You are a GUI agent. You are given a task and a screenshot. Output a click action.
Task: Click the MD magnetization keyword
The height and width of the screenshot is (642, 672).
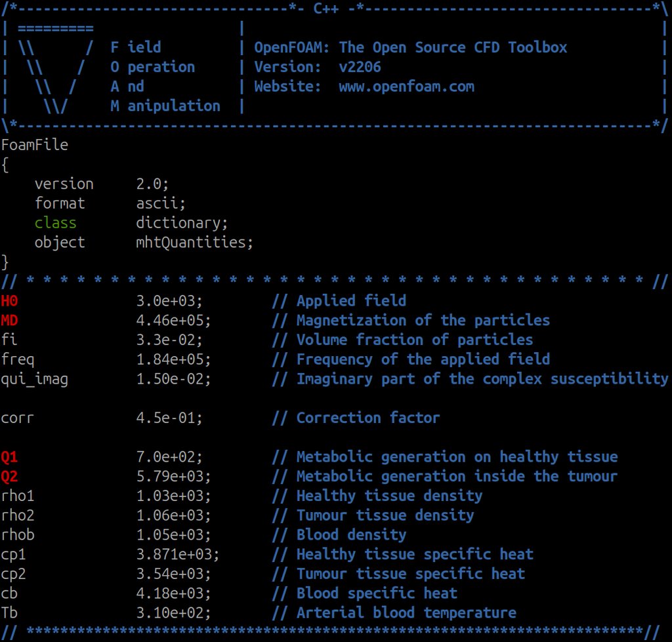point(10,321)
